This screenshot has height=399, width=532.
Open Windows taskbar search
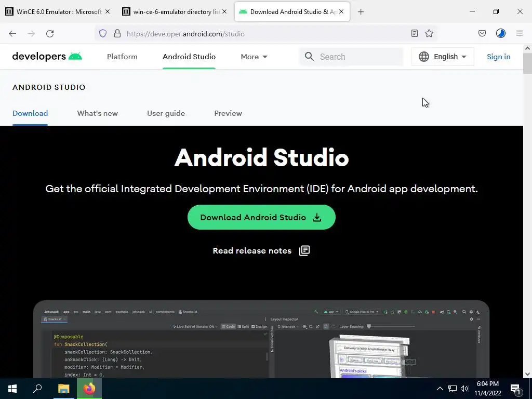pos(37,389)
